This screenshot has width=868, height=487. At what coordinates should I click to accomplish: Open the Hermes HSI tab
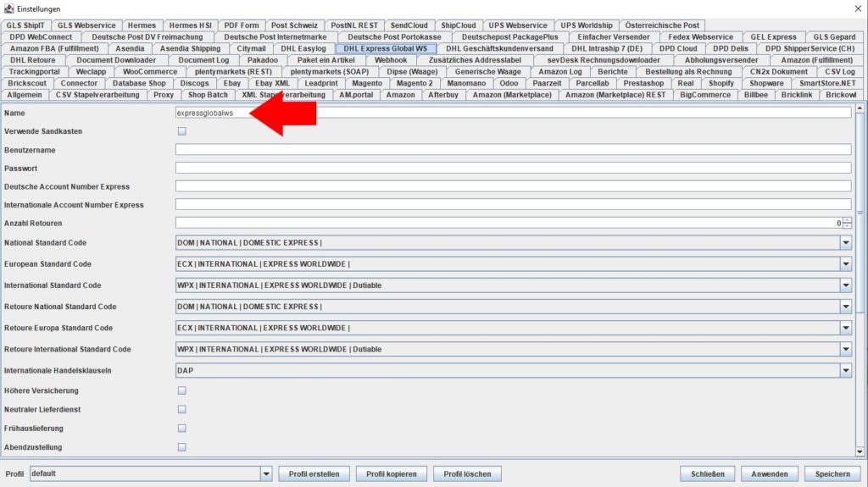click(x=191, y=25)
